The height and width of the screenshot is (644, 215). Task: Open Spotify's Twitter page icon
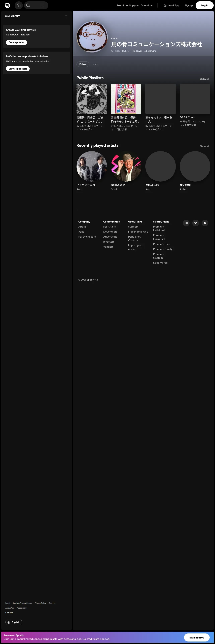[x=195, y=223]
